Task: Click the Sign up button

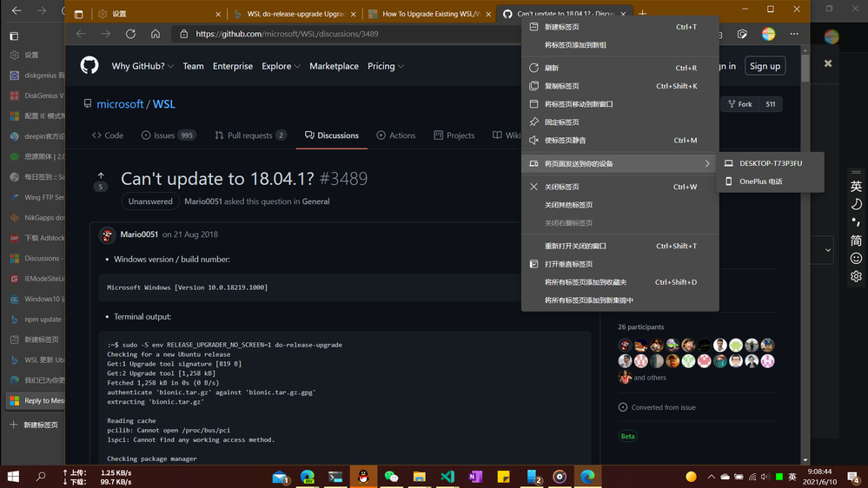Action: click(x=765, y=66)
